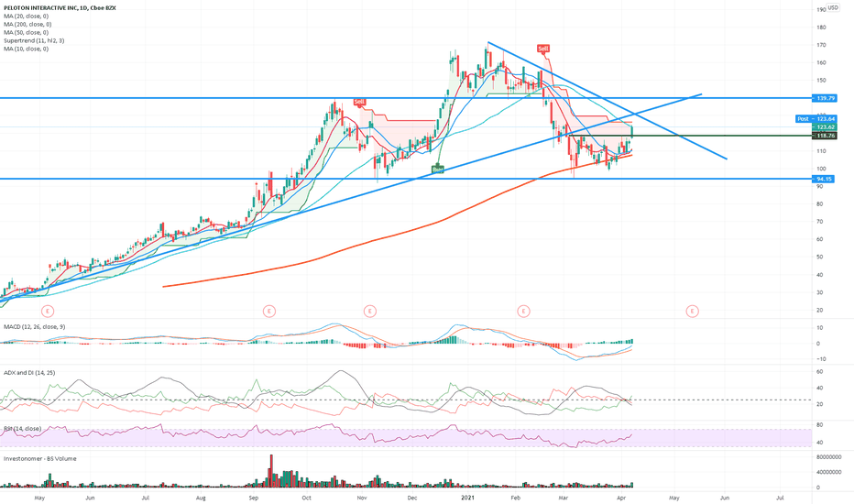Click the Sep label on the time axis
Image resolution: width=854 pixels, height=504 pixels.
coord(253,498)
